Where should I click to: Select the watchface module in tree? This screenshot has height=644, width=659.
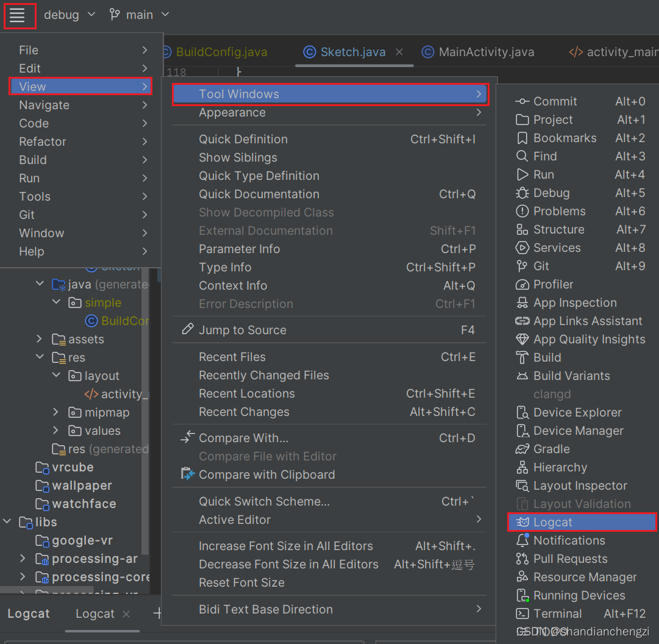(x=76, y=504)
